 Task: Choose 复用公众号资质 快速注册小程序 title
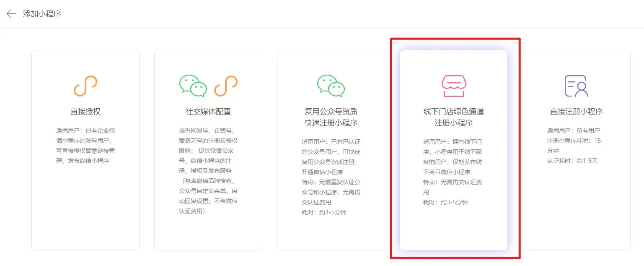pos(331,117)
